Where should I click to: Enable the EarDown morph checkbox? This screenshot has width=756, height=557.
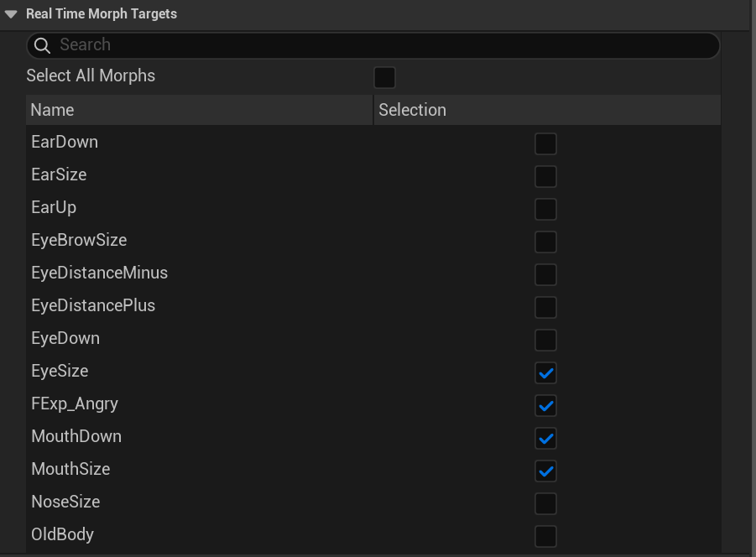tap(545, 143)
